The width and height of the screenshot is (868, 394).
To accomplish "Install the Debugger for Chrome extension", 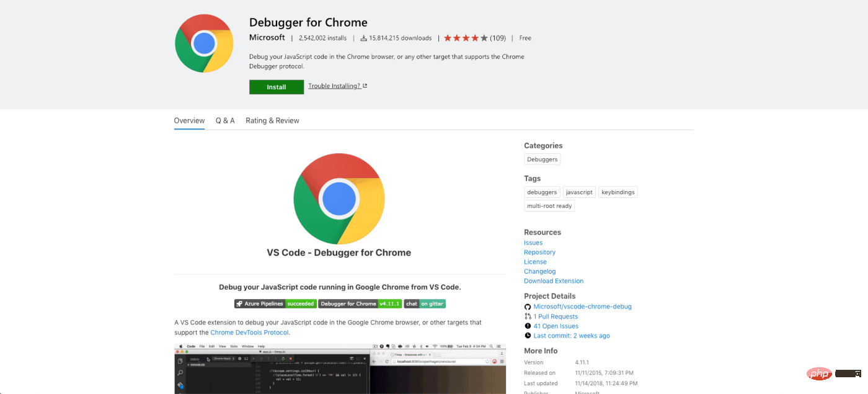I will [x=277, y=87].
